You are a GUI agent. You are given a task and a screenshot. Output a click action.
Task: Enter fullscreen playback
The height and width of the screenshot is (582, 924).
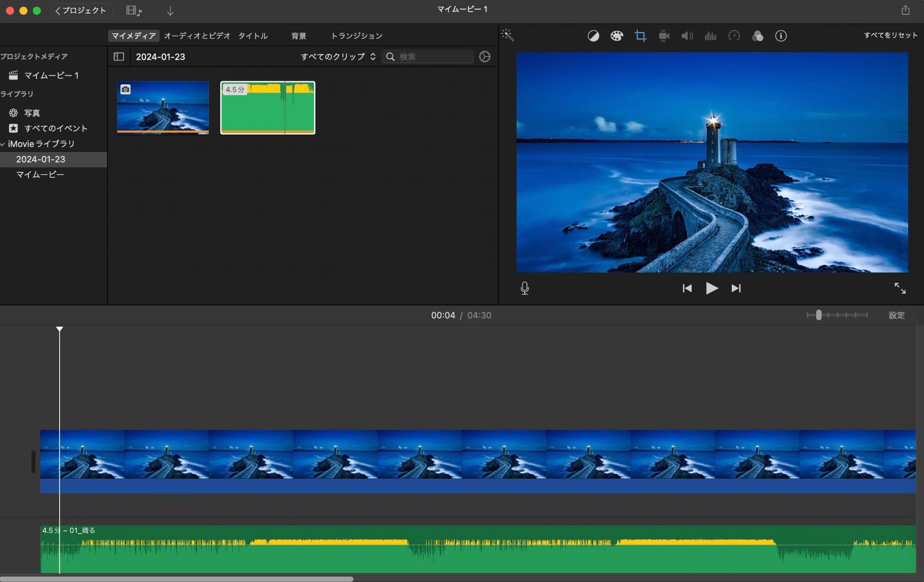point(900,288)
